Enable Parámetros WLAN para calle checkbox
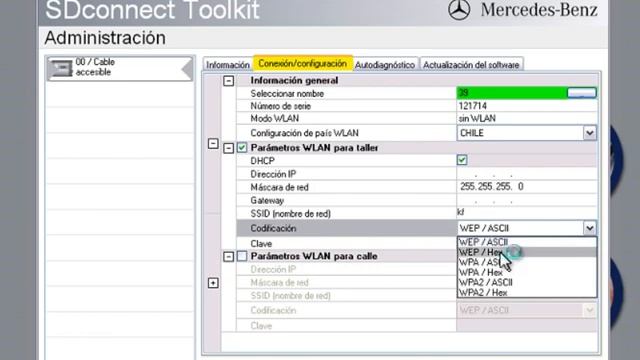Screen dimensions: 640x360 point(242,256)
